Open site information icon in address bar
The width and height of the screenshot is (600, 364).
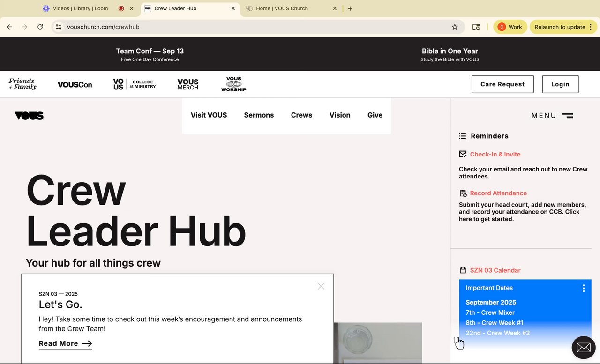[58, 27]
